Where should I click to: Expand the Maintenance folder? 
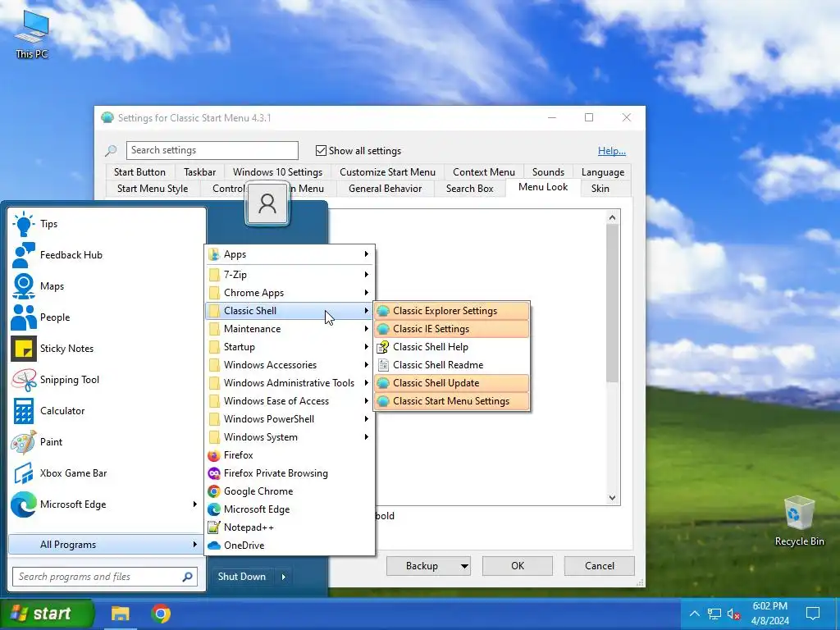coord(290,329)
